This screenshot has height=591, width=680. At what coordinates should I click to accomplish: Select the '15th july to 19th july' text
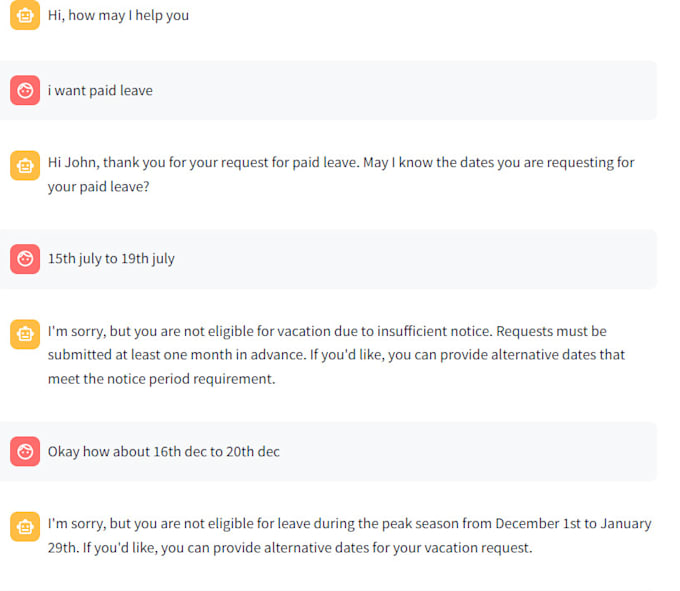click(x=111, y=259)
